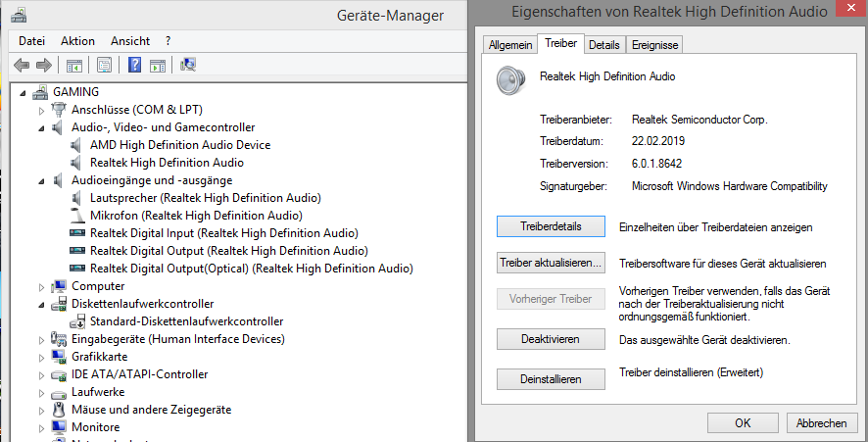
Task: Click the back arrow toolbar icon
Action: (x=21, y=66)
